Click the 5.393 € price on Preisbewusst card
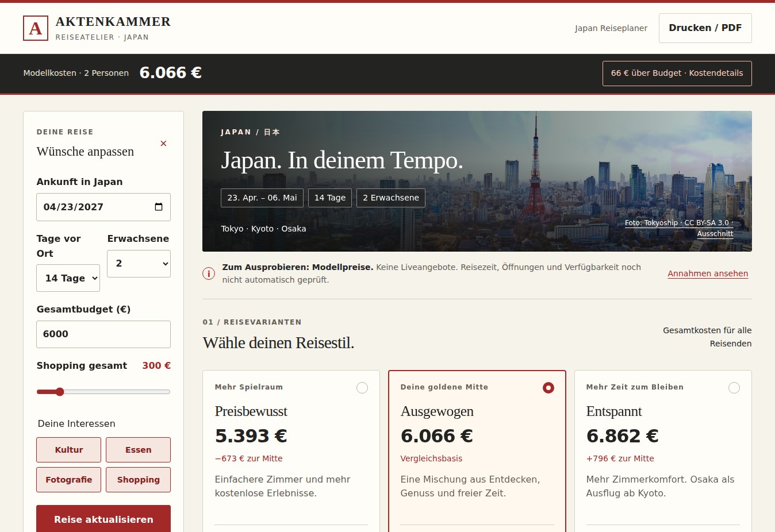This screenshot has width=775, height=532. tap(251, 436)
